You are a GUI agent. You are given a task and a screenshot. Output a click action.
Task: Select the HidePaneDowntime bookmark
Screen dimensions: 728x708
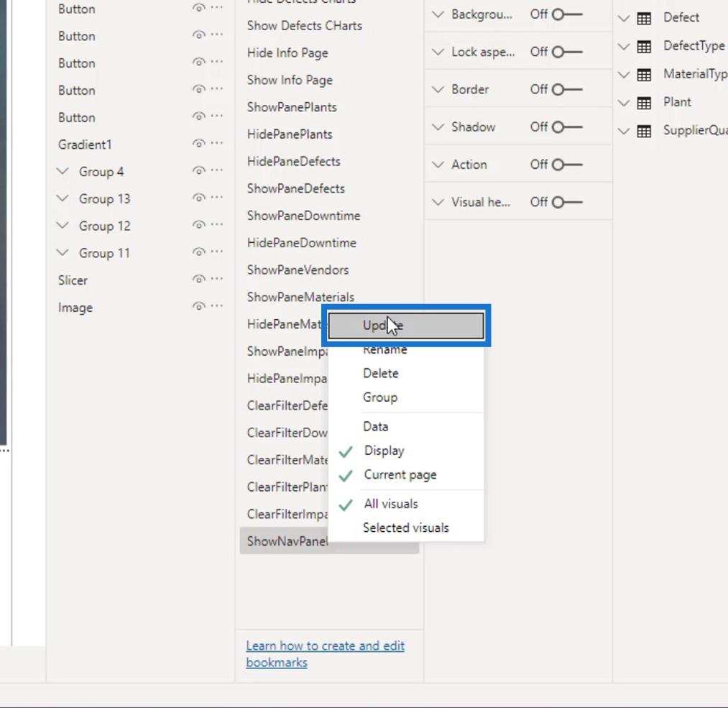[302, 243]
